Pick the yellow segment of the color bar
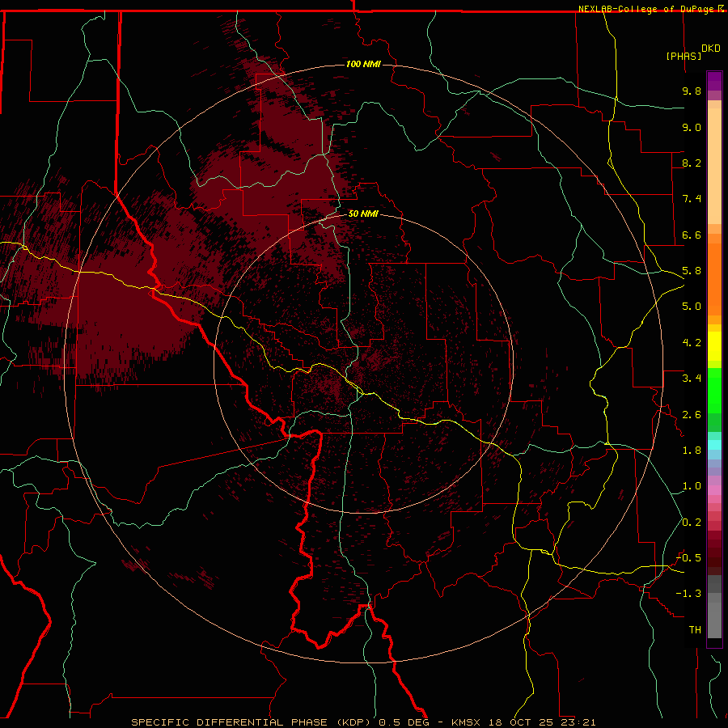 [x=714, y=346]
